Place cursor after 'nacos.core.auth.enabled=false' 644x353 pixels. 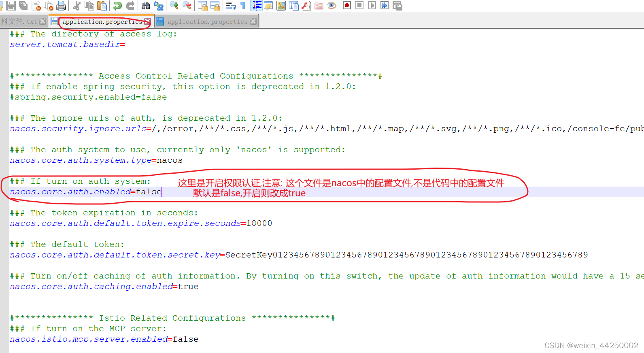(162, 192)
